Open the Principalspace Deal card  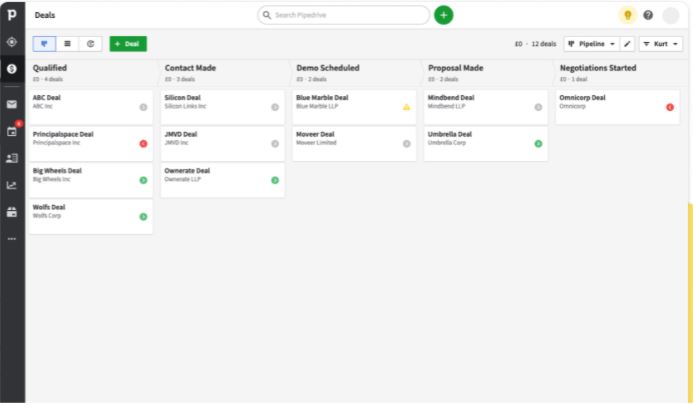(91, 144)
